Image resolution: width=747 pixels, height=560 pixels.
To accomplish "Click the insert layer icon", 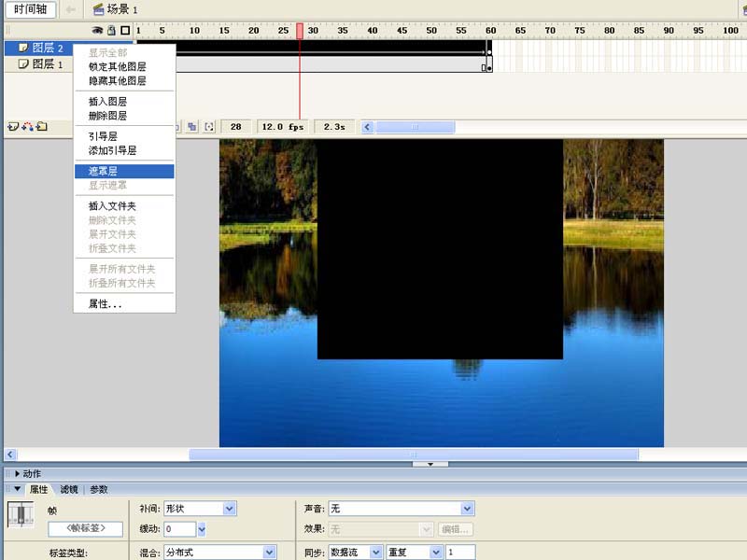I will (13, 127).
